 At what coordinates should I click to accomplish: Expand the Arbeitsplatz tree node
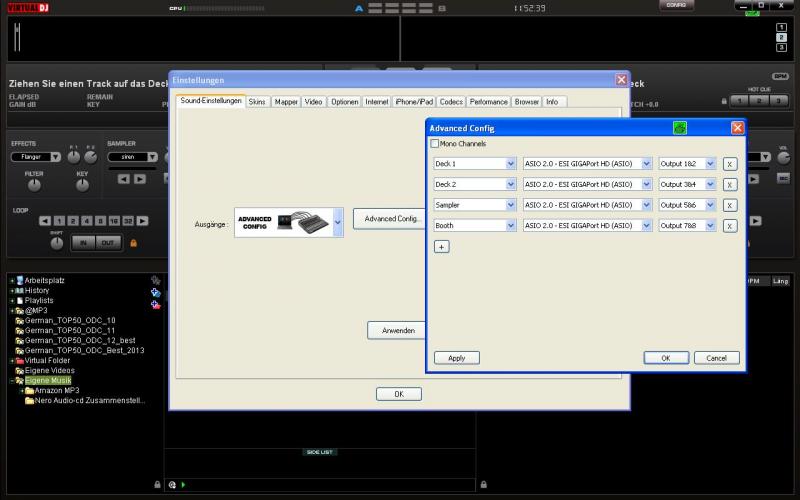[12, 281]
